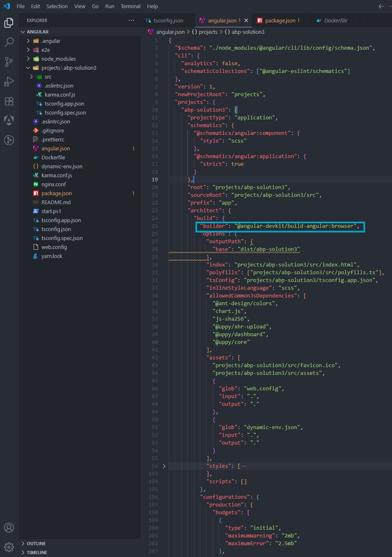Image resolution: width=392 pixels, height=557 pixels.
Task: Expand the node_modules folder
Action: coord(58,59)
